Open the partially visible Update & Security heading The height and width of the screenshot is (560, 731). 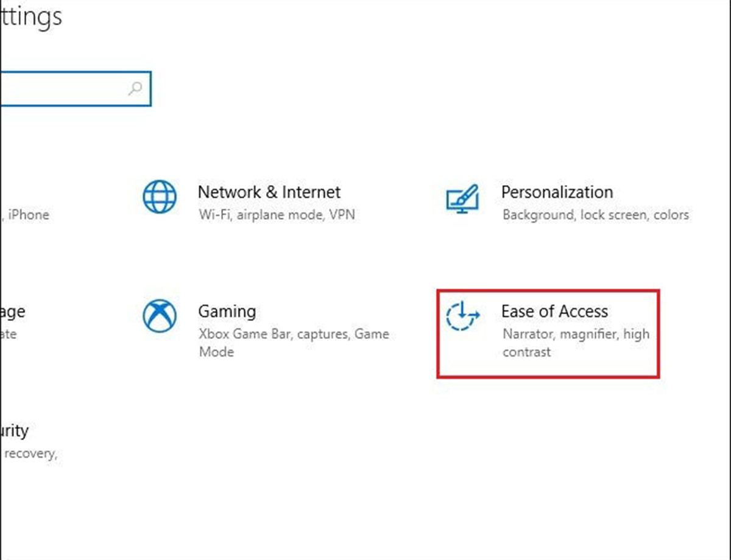pyautogui.click(x=15, y=431)
